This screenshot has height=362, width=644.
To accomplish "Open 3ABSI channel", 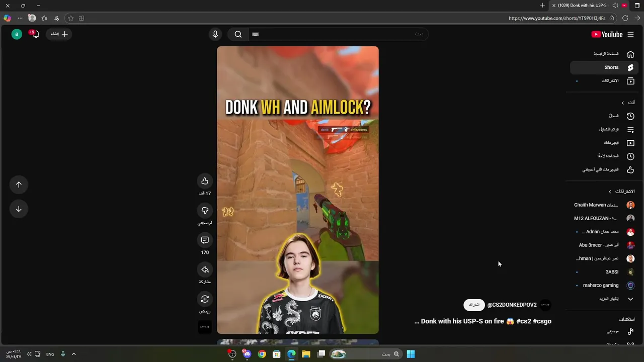I will (605, 272).
